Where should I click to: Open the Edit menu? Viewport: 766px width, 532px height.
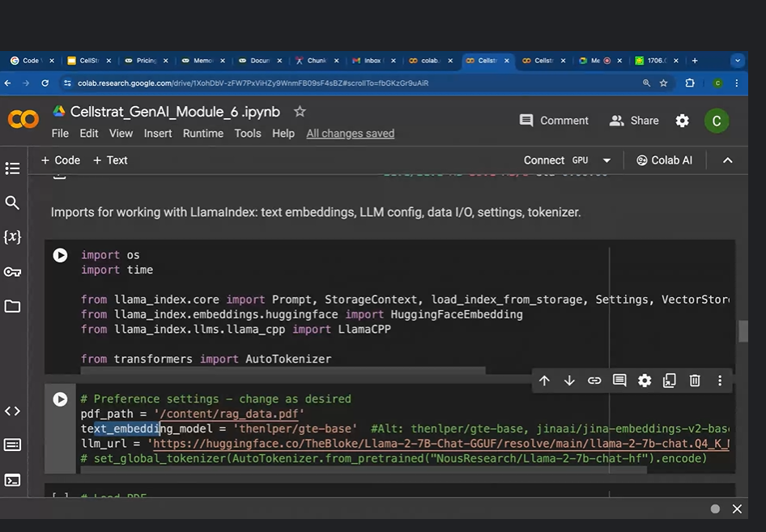click(x=89, y=134)
